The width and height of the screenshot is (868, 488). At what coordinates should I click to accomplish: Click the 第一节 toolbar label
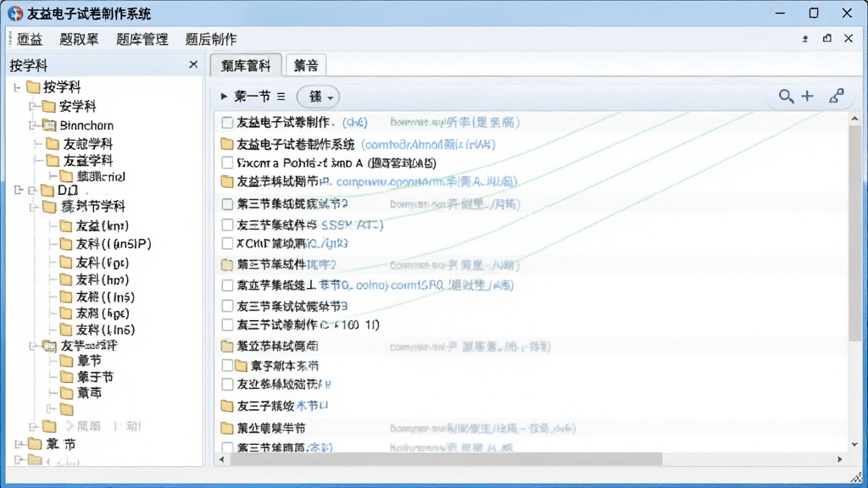coord(253,97)
